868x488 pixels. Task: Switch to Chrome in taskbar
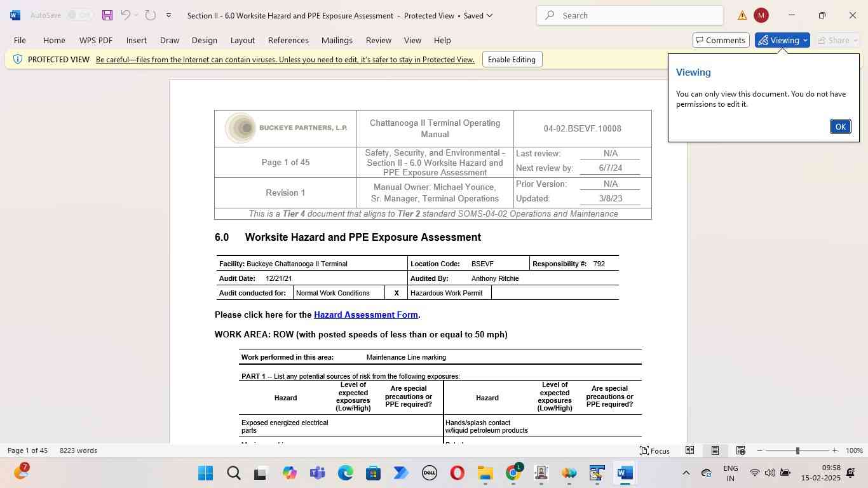click(513, 473)
